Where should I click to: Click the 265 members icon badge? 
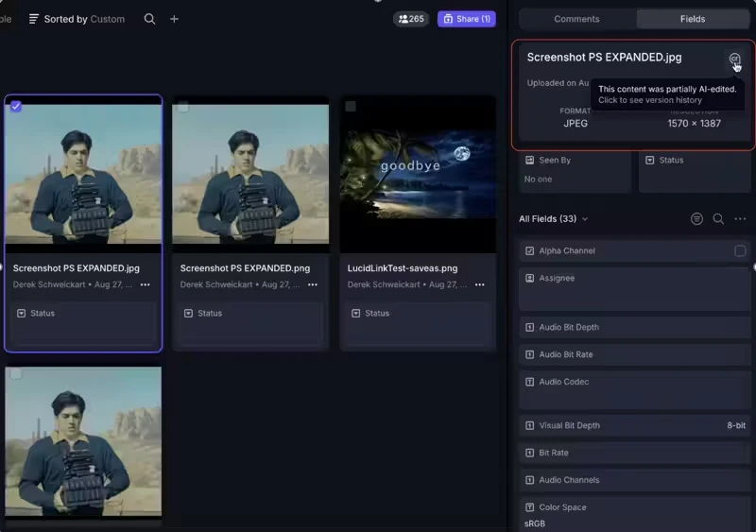(x=411, y=19)
